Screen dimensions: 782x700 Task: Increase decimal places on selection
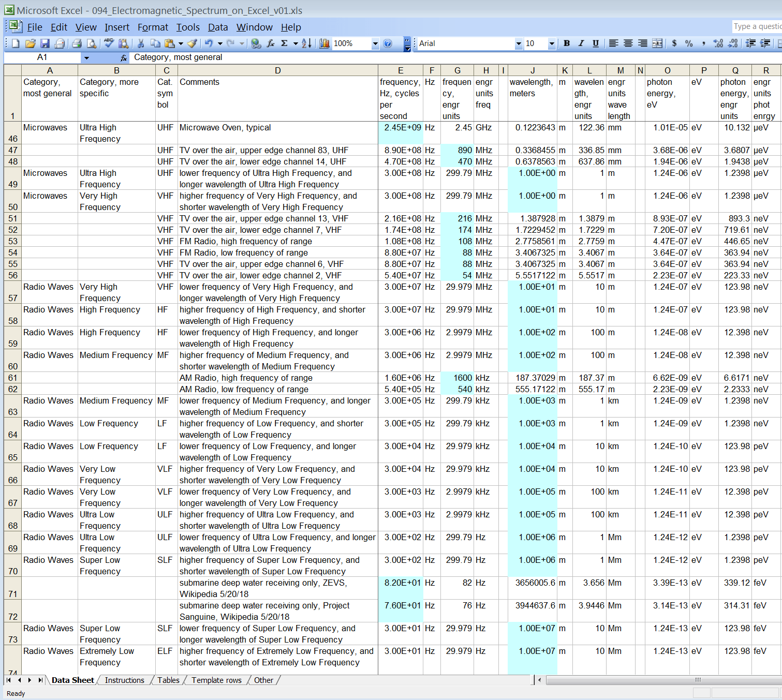tap(718, 43)
